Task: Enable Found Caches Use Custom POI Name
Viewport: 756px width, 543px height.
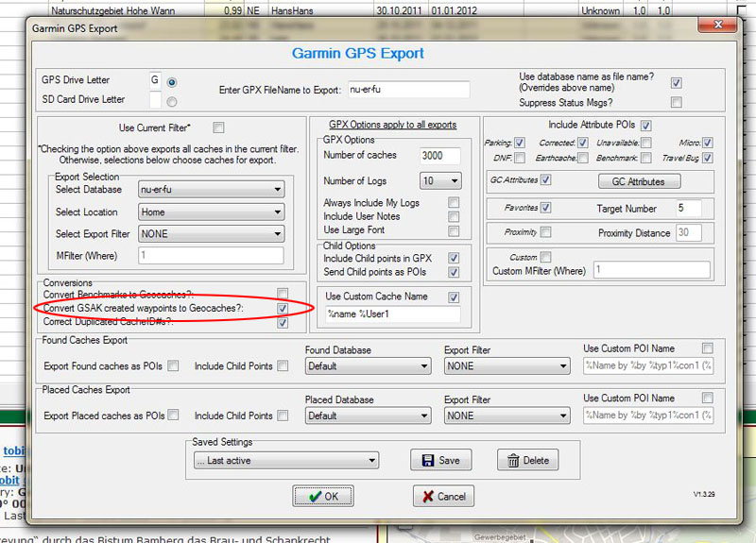Action: [x=707, y=348]
